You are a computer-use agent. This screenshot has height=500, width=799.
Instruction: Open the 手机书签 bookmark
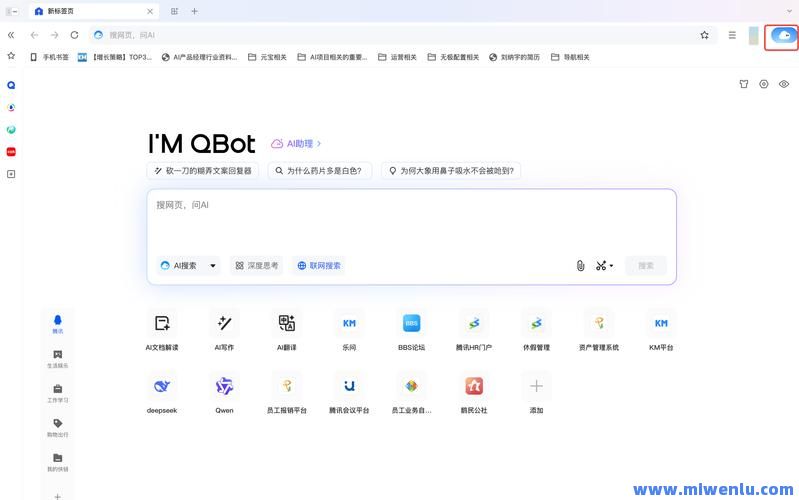pos(49,57)
